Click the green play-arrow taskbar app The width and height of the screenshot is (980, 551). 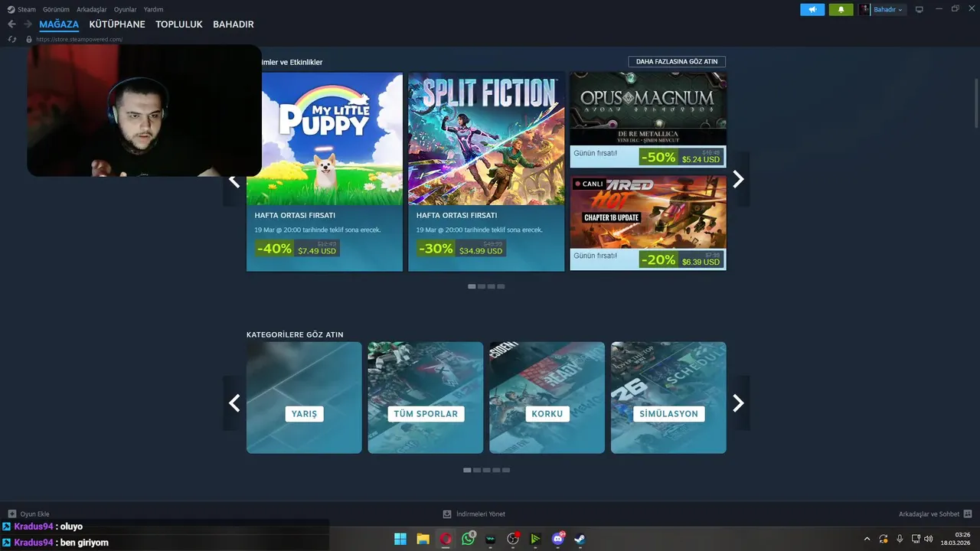click(x=535, y=539)
